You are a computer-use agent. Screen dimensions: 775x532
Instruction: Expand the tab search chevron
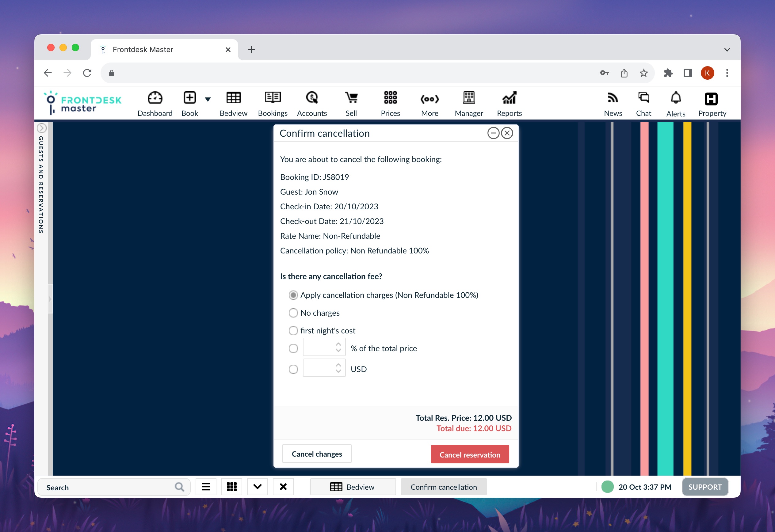tap(727, 50)
